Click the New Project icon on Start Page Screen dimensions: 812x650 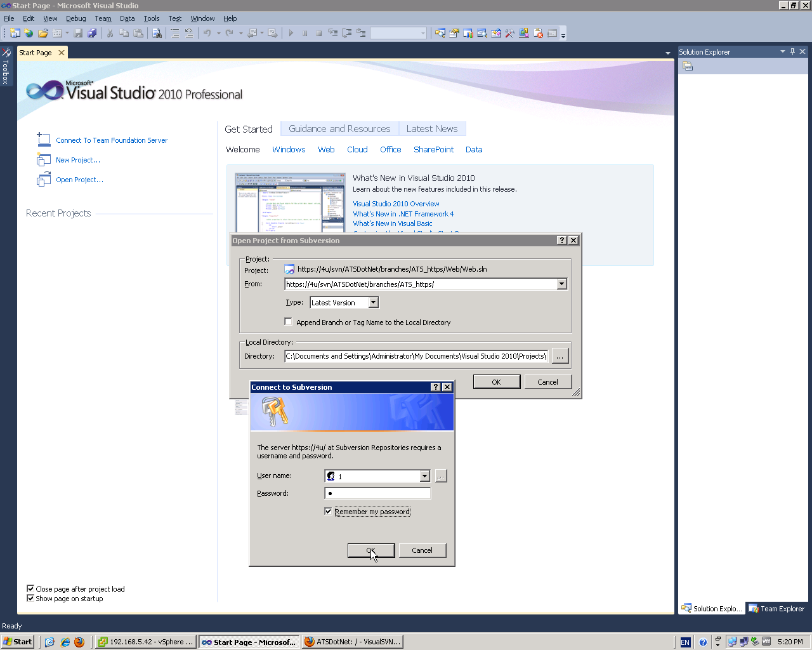[x=44, y=159]
